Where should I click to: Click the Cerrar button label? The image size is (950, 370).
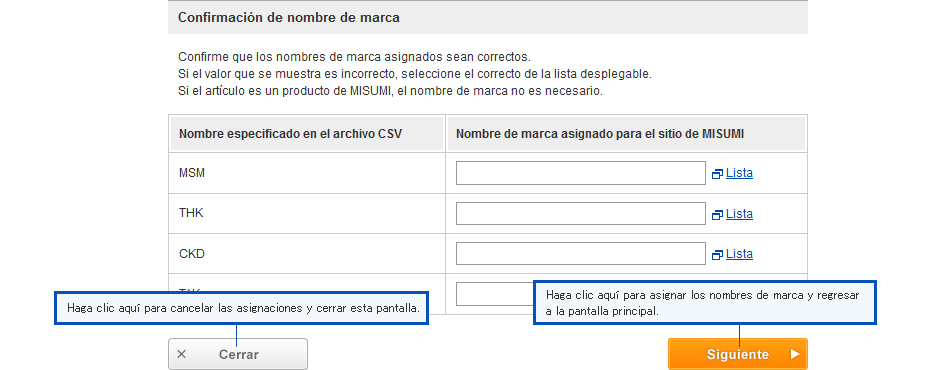pyautogui.click(x=239, y=355)
